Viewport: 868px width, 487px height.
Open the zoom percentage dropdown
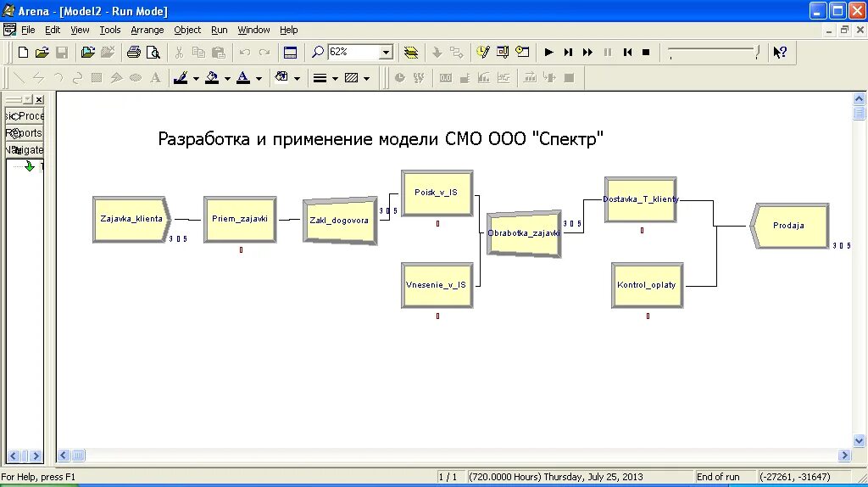(x=387, y=53)
